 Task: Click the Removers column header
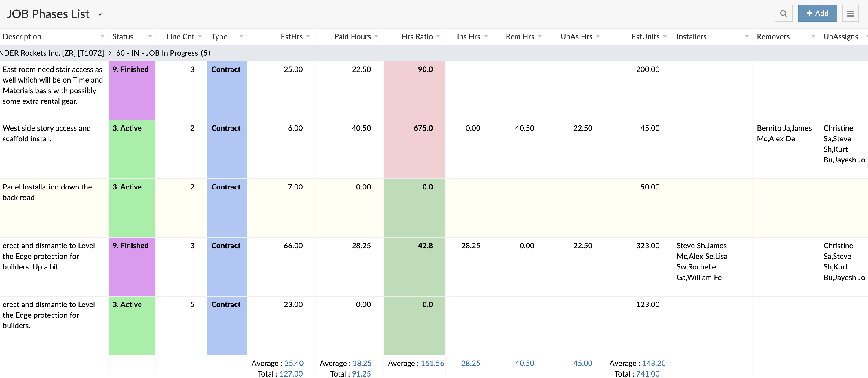(773, 36)
